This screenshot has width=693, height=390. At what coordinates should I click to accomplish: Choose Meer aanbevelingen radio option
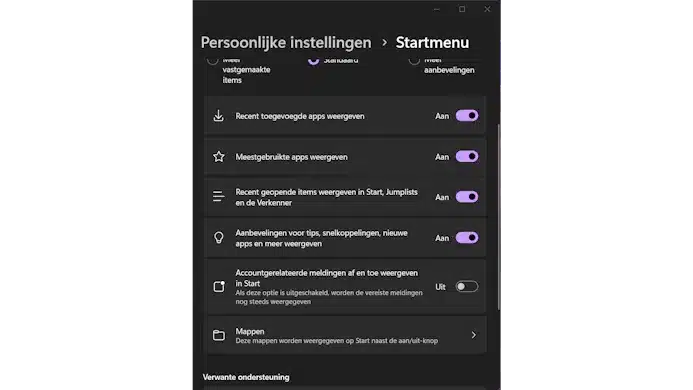pyautogui.click(x=414, y=61)
